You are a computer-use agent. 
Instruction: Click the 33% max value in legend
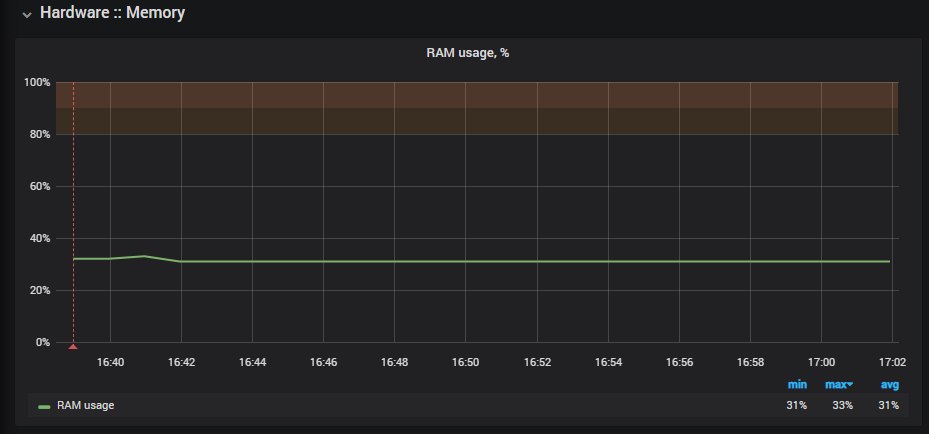[x=843, y=406]
